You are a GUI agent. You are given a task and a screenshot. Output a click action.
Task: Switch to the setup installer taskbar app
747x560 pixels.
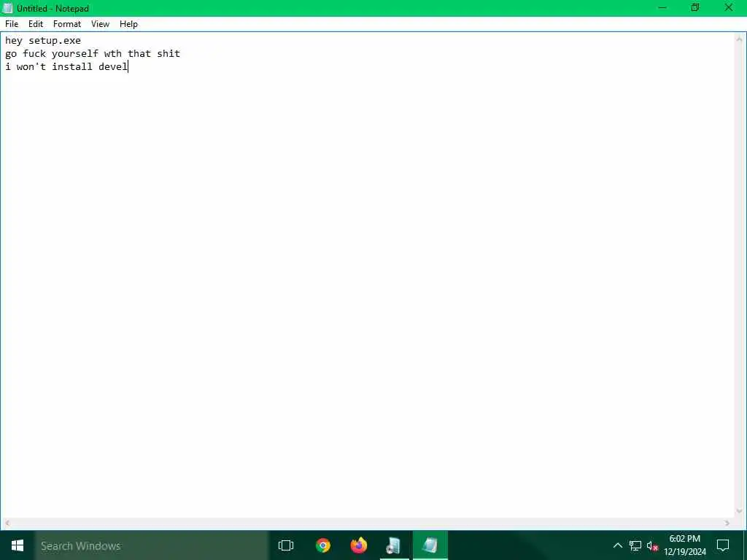coord(394,545)
